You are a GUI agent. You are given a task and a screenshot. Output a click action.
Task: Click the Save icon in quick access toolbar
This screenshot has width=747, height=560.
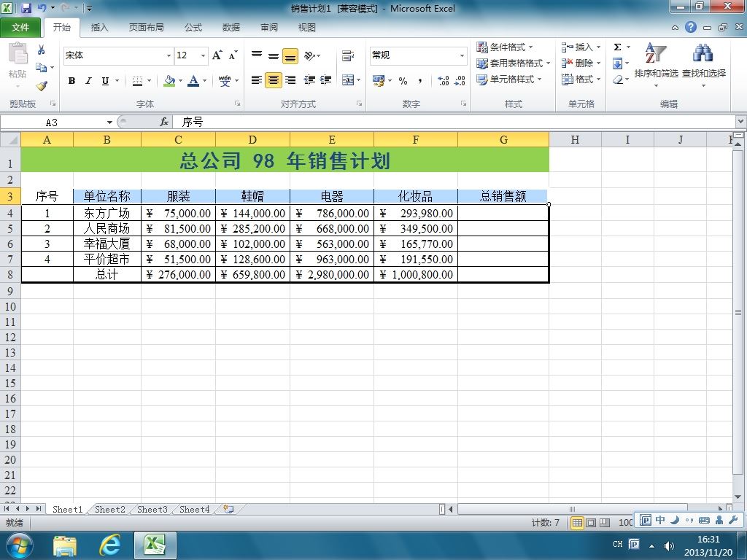26,8
